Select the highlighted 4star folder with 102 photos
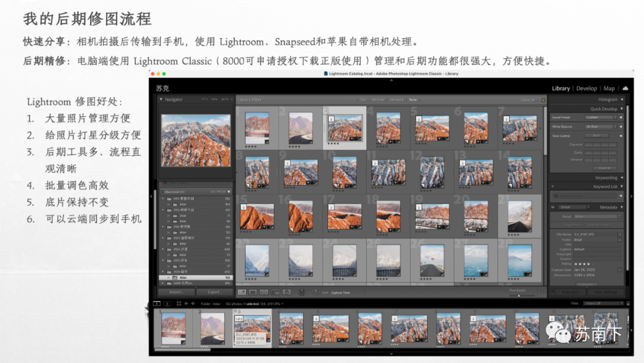This screenshot has height=363, width=644. tap(196, 278)
